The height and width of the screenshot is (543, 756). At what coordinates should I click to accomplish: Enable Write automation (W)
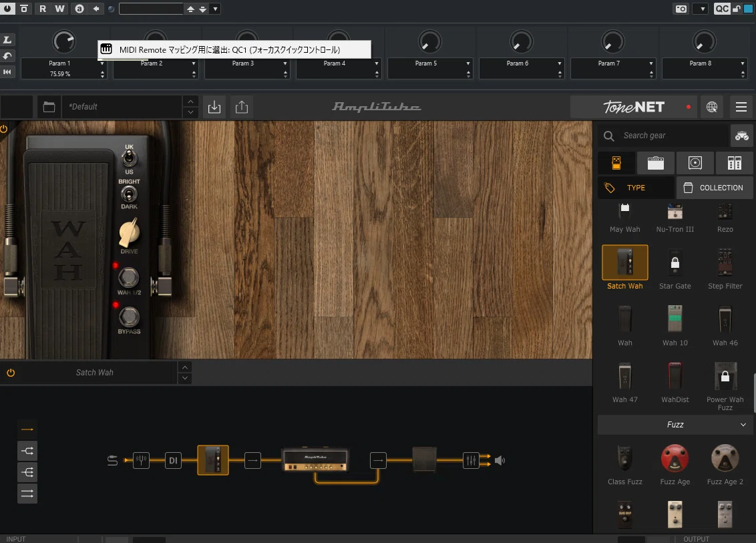click(x=59, y=9)
